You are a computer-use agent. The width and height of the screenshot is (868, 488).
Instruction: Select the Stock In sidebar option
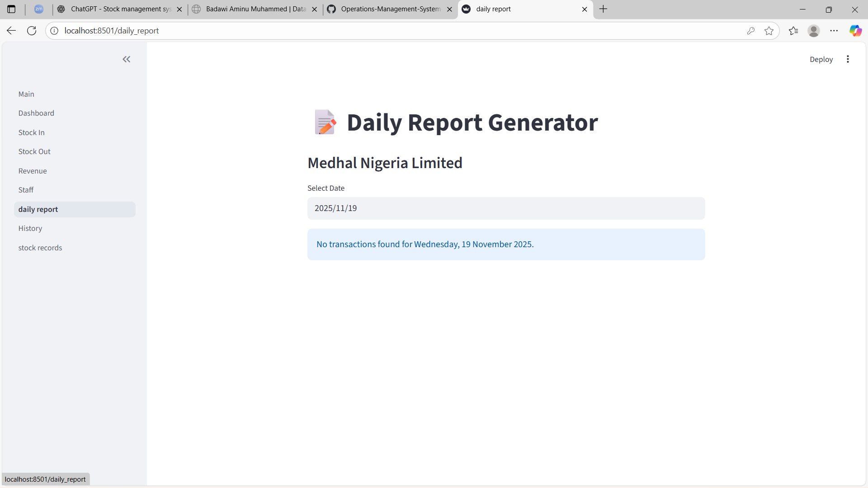(x=31, y=132)
